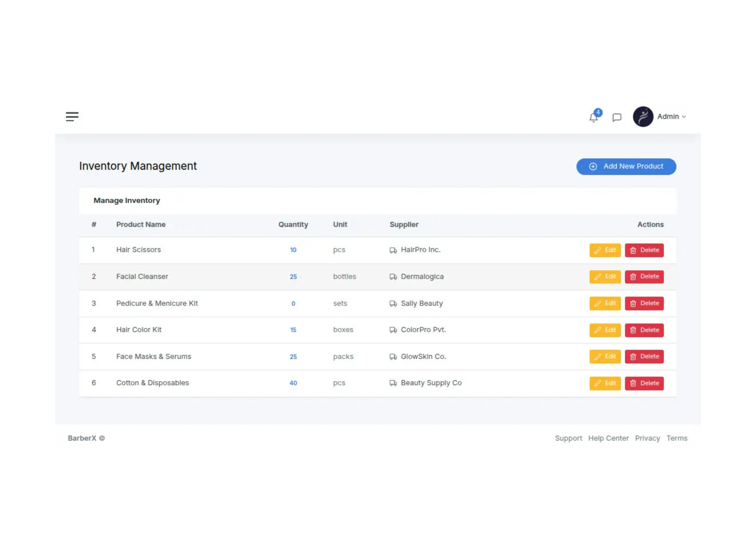The height and width of the screenshot is (551, 756).
Task: Edit the Hair Scissors product
Action: coord(605,250)
